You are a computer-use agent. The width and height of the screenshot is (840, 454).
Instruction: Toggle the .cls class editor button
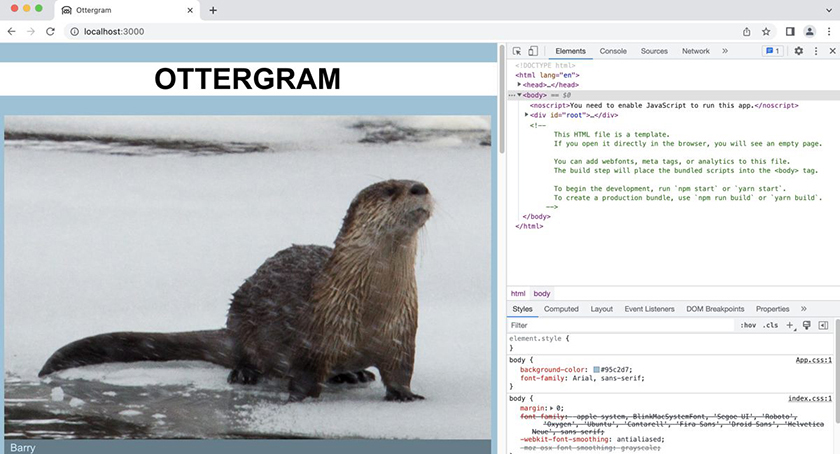coord(770,325)
